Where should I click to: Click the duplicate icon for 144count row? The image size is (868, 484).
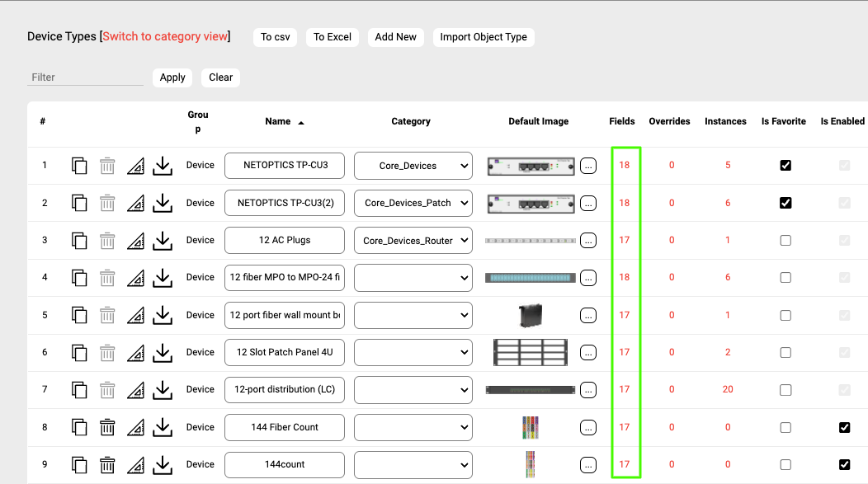79,465
